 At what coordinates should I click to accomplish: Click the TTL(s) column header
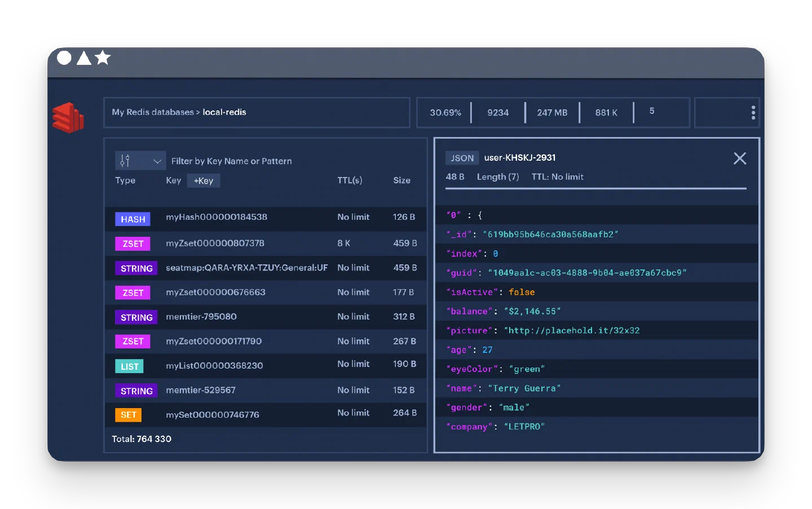pyautogui.click(x=350, y=180)
